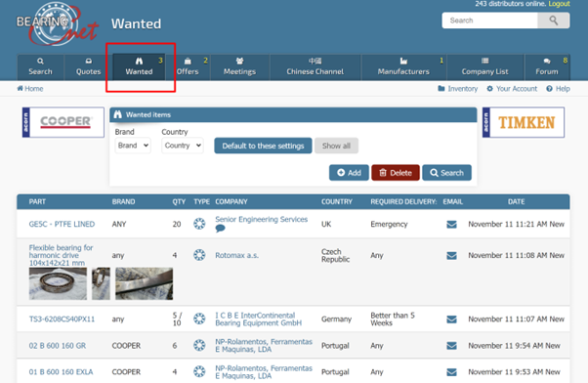Screen dimensions: 588x383
Task: Open part 01 B 600 160 EXLA
Action: 61,371
